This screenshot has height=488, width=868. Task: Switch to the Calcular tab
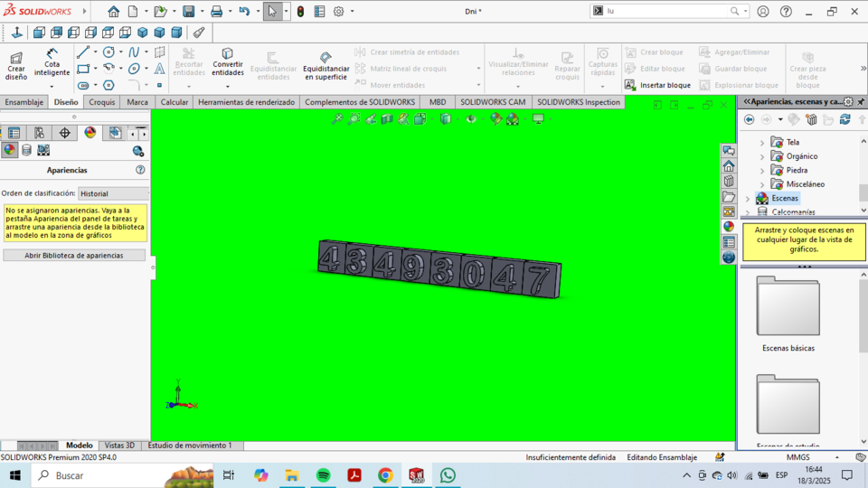click(x=175, y=102)
